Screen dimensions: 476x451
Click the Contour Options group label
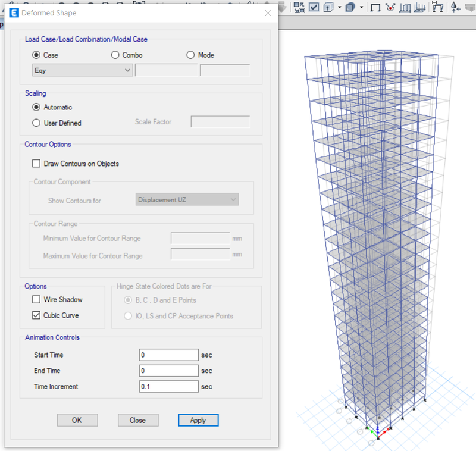(x=48, y=144)
